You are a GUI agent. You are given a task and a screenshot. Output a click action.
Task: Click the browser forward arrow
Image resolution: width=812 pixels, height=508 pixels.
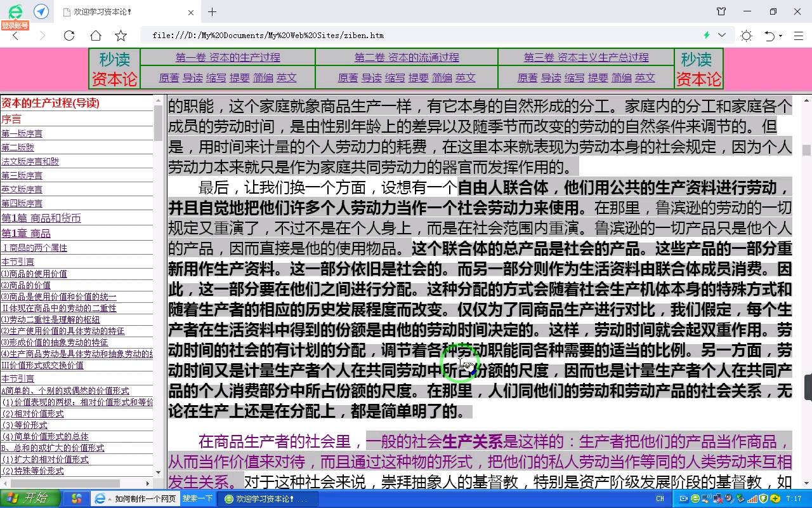[x=43, y=36]
